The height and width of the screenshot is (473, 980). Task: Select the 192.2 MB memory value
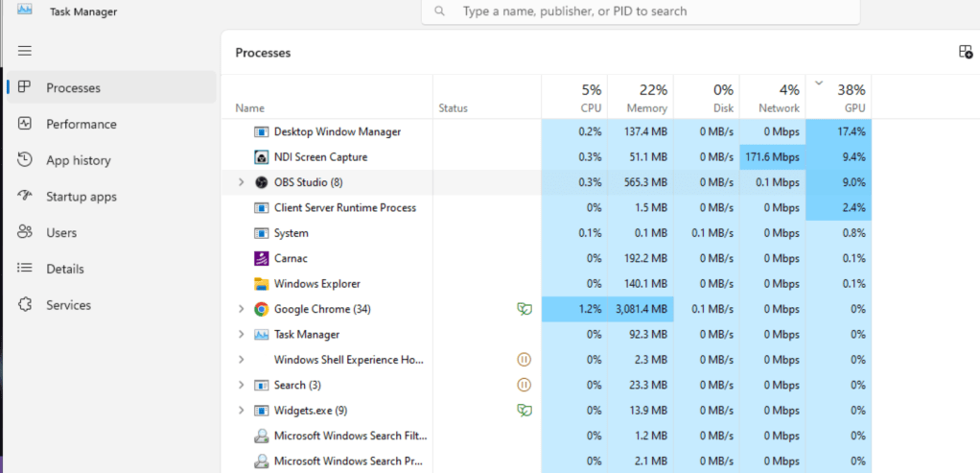pos(643,258)
